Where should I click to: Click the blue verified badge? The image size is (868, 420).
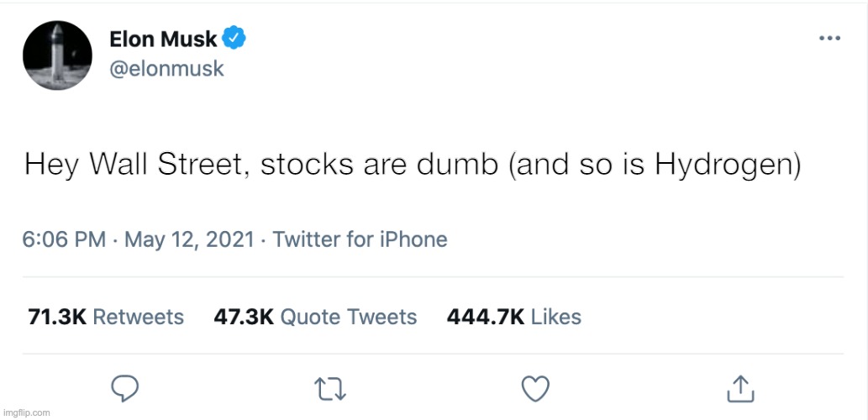pos(234,39)
